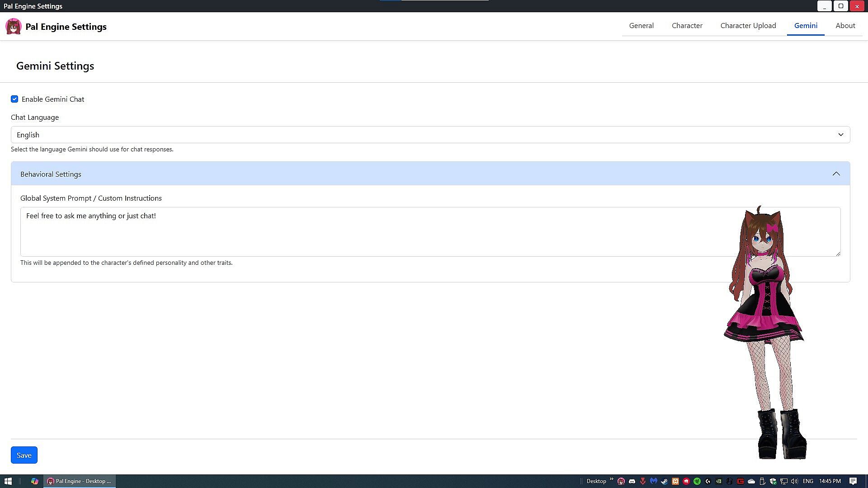Open Windows notification center icon

click(x=853, y=481)
